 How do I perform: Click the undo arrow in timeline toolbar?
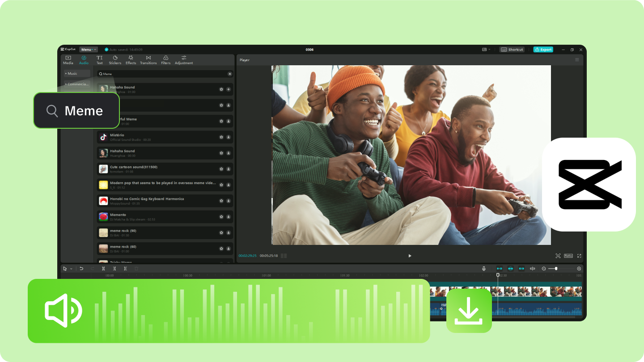(x=81, y=269)
